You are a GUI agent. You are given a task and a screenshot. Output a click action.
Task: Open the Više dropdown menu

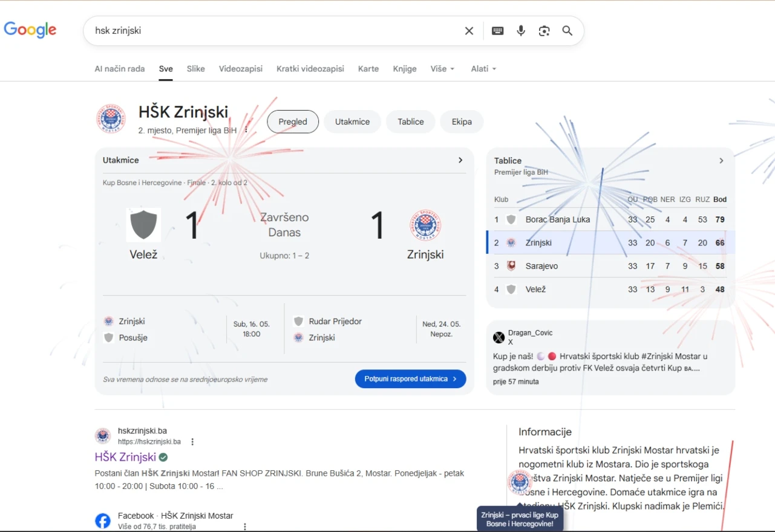pyautogui.click(x=443, y=69)
